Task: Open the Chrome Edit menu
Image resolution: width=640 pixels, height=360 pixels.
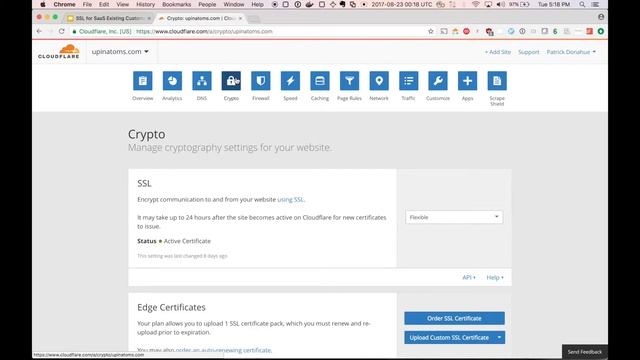Action: 104,4
